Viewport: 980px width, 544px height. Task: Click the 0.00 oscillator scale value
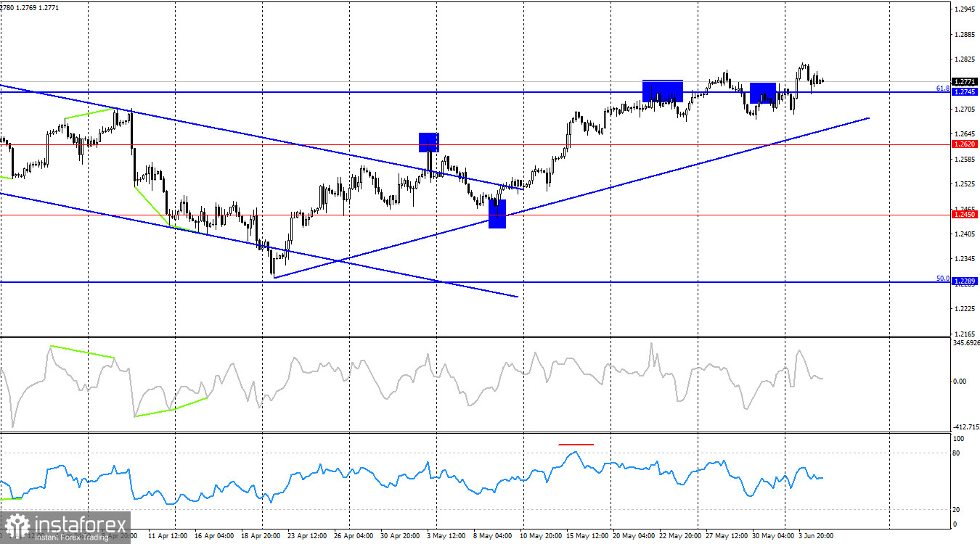pyautogui.click(x=960, y=382)
